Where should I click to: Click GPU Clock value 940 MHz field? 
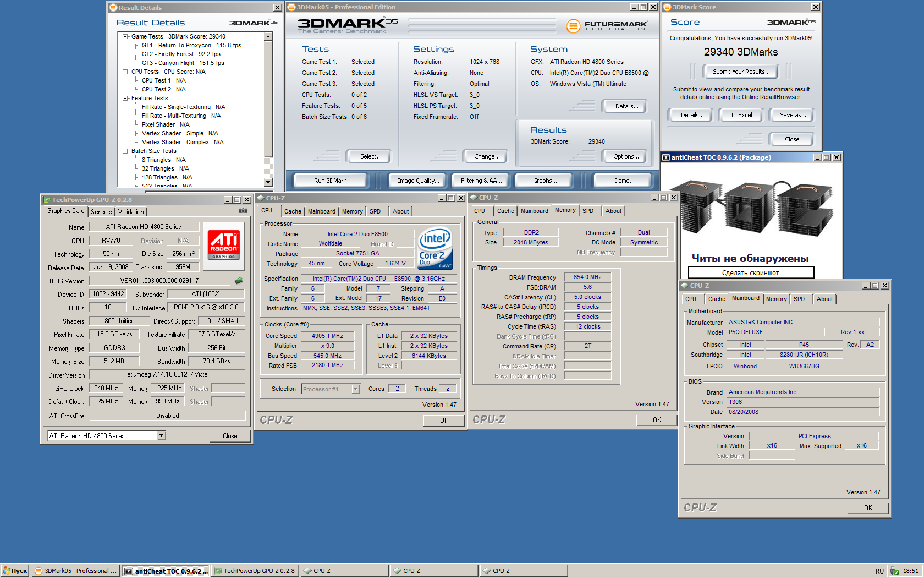(106, 388)
